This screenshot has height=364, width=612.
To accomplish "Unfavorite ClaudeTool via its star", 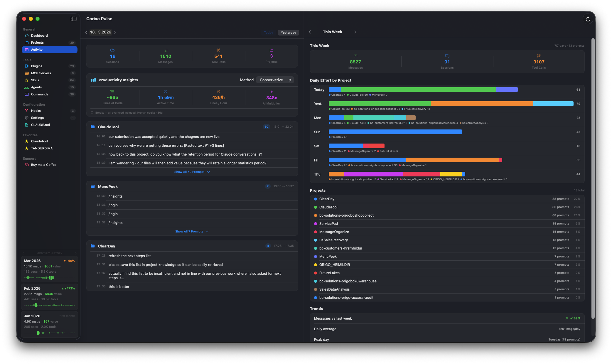I will pos(26,141).
